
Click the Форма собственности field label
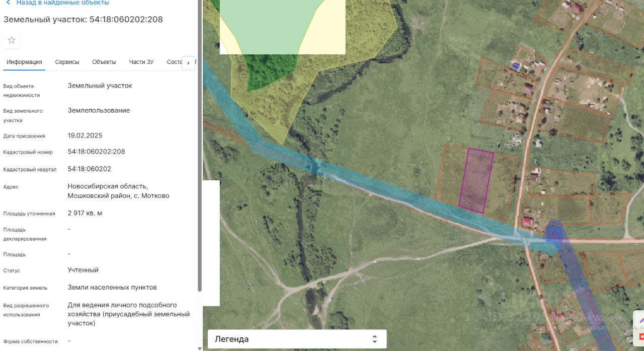[30, 341]
